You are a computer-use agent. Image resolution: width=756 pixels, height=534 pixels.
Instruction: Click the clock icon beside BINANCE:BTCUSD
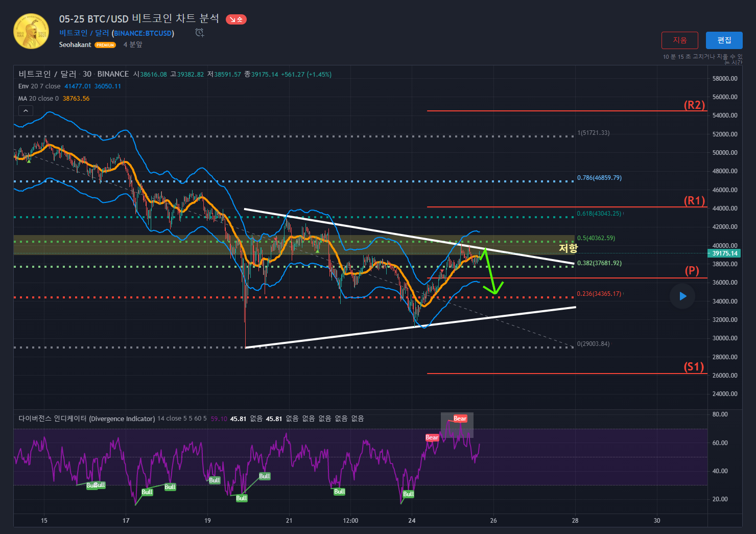(x=200, y=33)
